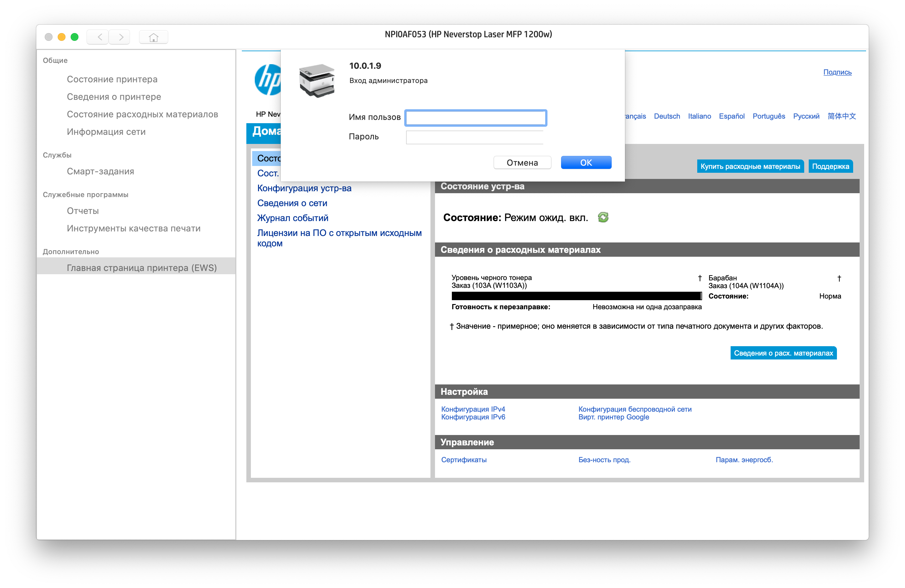Open Конфигурация устр-ва link
The width and height of the screenshot is (905, 588).
click(x=304, y=188)
